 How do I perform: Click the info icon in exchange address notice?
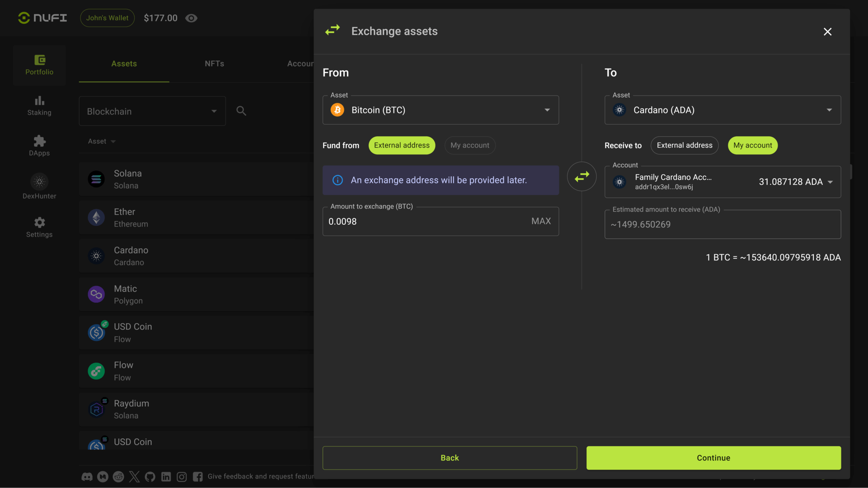tap(338, 180)
